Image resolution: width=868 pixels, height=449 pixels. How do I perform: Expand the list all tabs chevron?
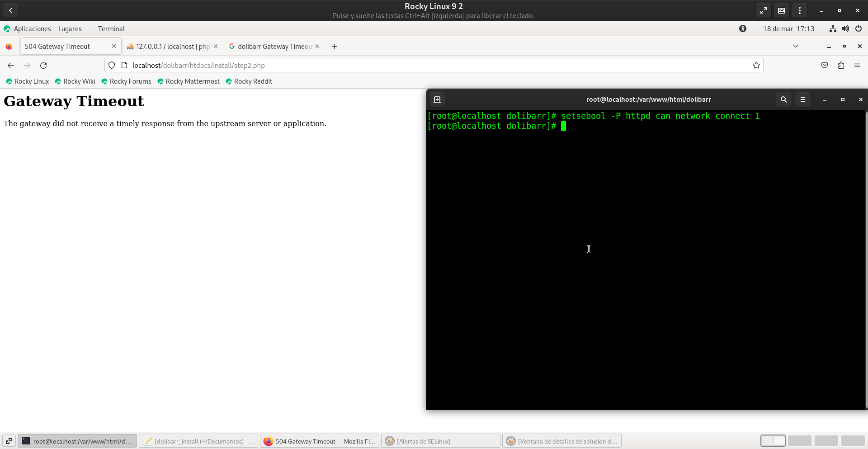click(795, 46)
